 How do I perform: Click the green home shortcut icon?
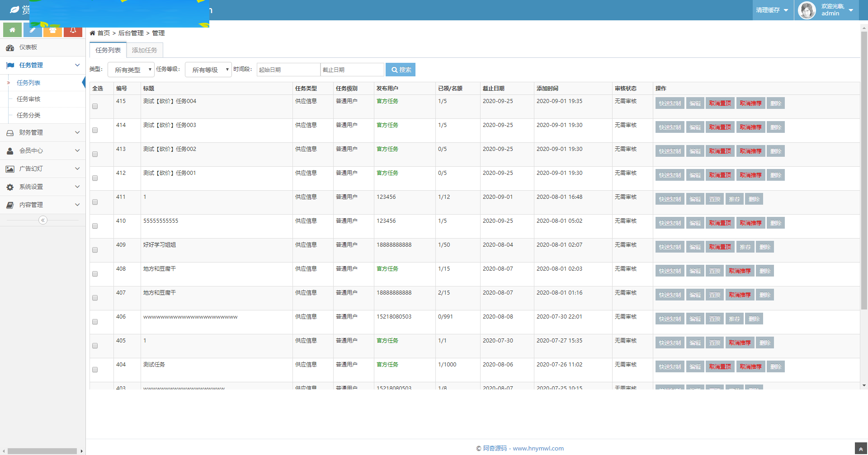[x=12, y=30]
